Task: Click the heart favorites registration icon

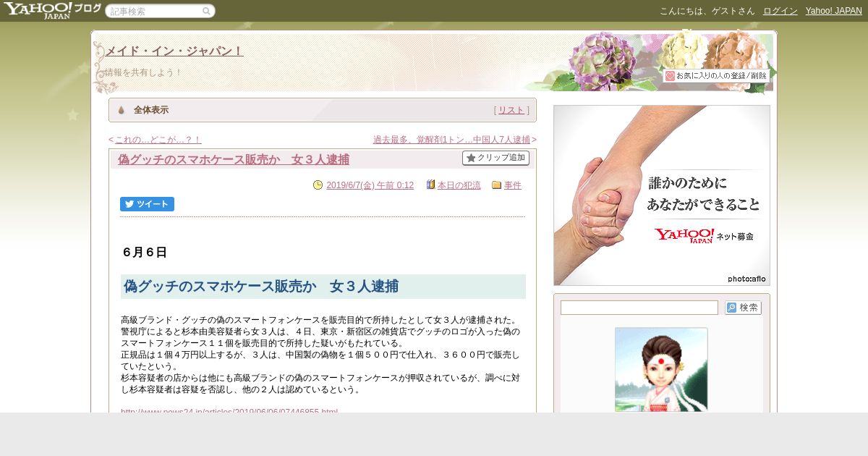Action: 670,76
